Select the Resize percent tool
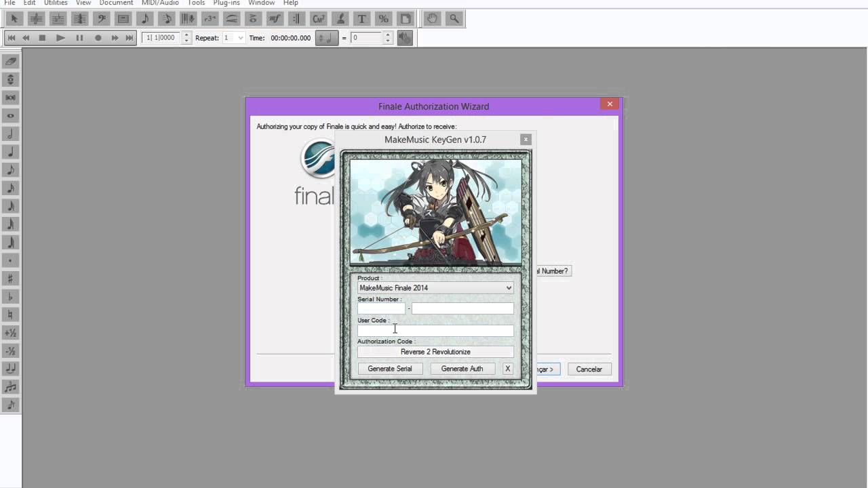This screenshot has width=868, height=488. 383,19
